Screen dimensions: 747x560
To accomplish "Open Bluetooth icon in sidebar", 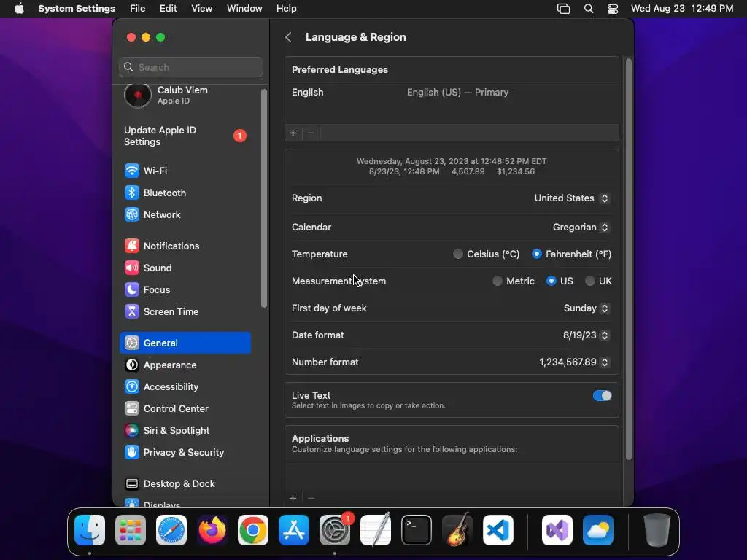I will [131, 192].
